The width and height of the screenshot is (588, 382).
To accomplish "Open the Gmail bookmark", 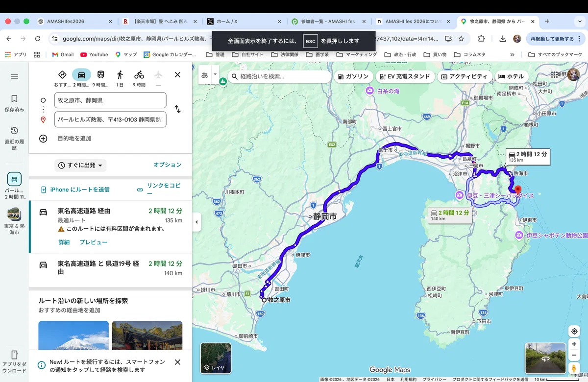I will coord(63,55).
